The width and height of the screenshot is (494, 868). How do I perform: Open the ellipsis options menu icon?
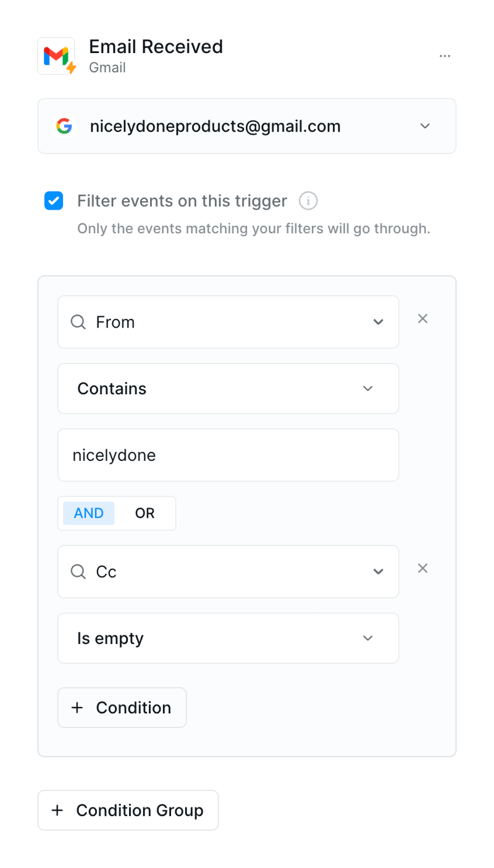[x=445, y=56]
